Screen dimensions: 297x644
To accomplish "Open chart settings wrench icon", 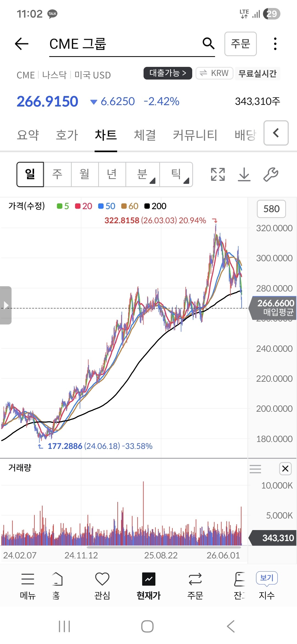I will (271, 174).
